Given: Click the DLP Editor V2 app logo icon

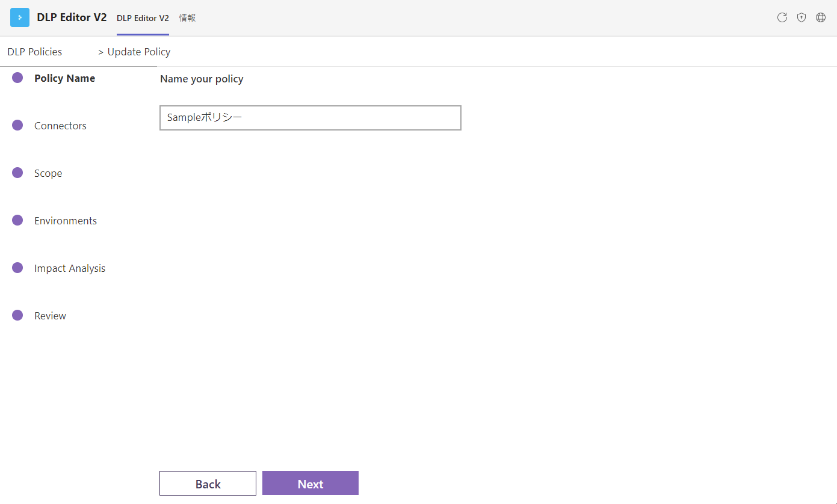Looking at the screenshot, I should [20, 17].
